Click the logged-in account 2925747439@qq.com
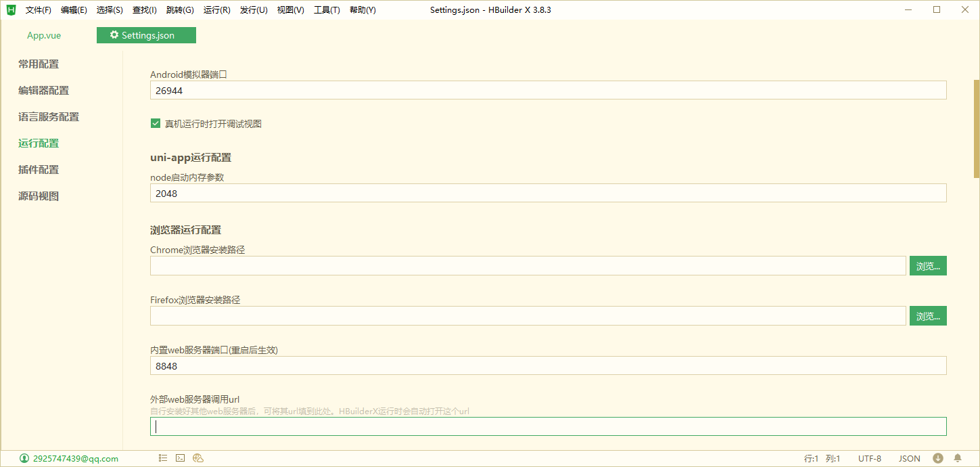Viewport: 980px width, 467px height. pyautogui.click(x=75, y=458)
